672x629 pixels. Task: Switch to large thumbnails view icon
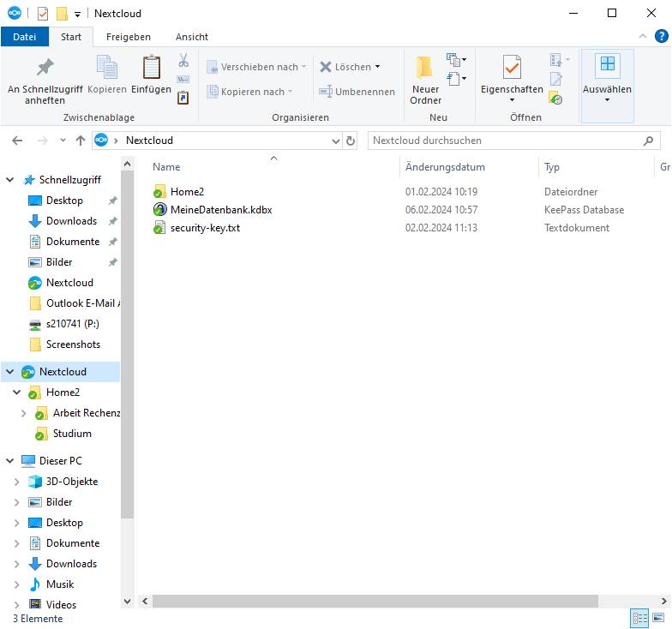click(x=658, y=618)
